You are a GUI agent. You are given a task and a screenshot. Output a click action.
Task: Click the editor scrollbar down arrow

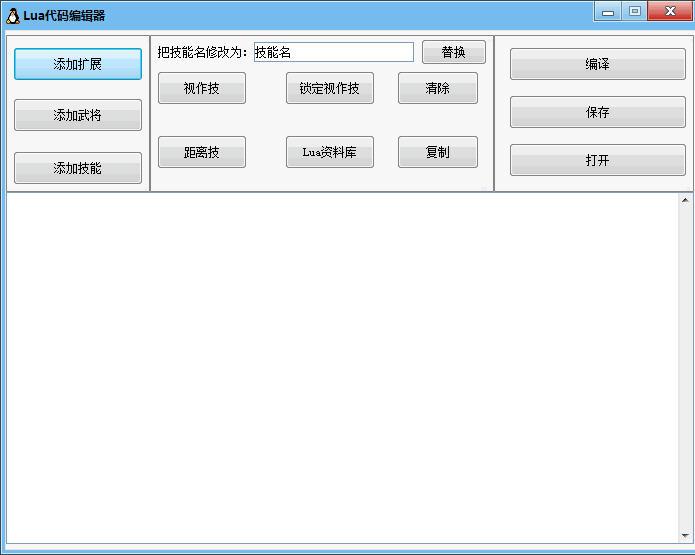point(685,537)
